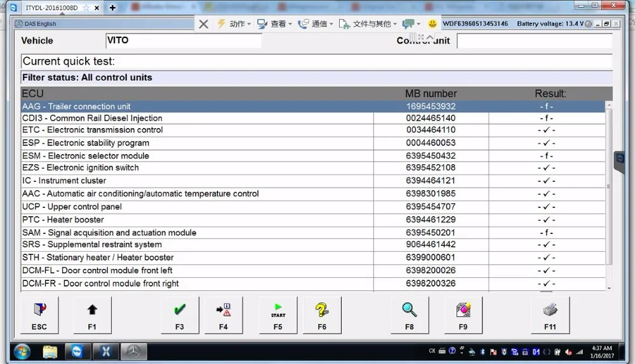Screen dimensions: 635x364
Task: Select CDI3 Common Rail Diesel Injection row
Action: [313, 118]
